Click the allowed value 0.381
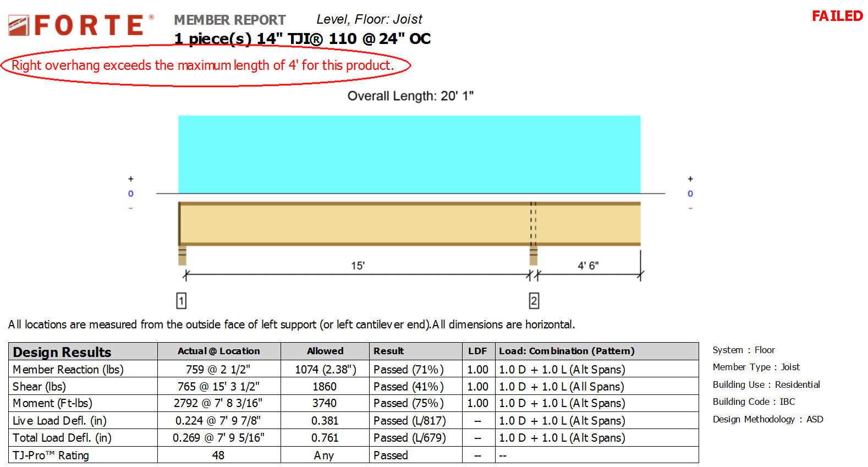 coord(325,421)
